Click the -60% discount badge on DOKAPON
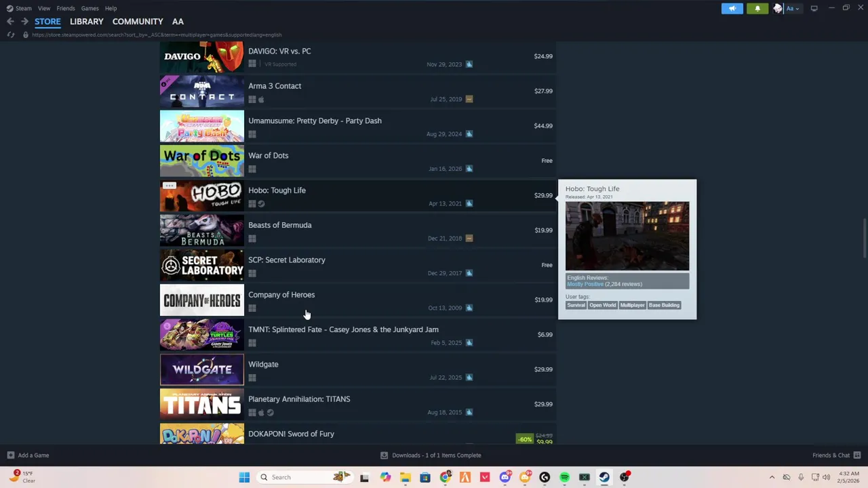This screenshot has width=868, height=488. (525, 439)
